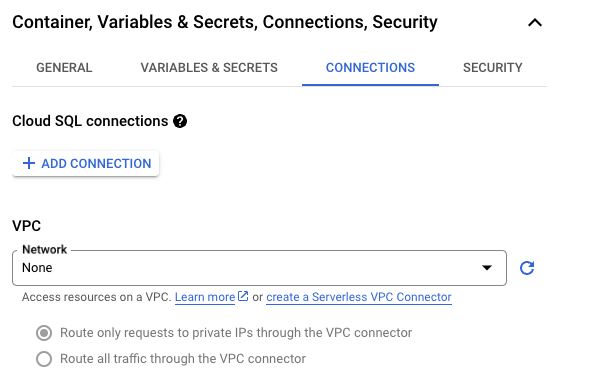Click the Add Connection button
The image size is (596, 387).
(86, 163)
